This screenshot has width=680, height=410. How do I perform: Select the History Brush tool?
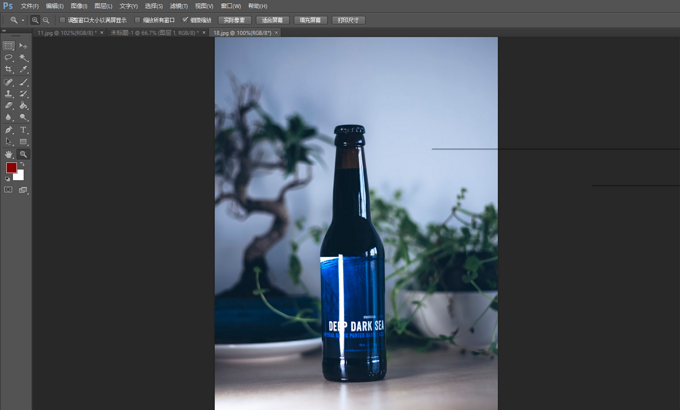click(23, 94)
